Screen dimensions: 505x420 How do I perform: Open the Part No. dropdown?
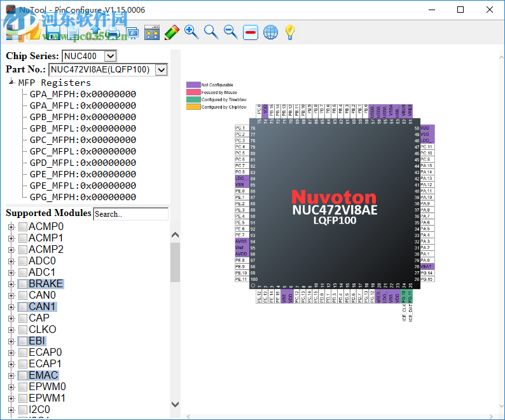click(x=162, y=69)
